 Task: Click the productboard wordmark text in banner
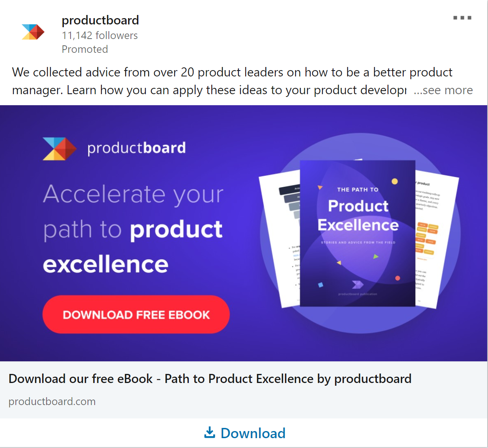coord(136,148)
